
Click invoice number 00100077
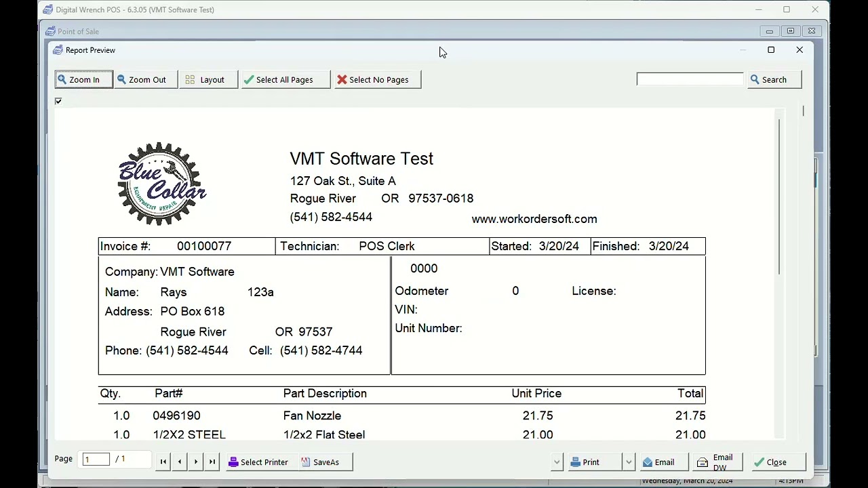[204, 246]
